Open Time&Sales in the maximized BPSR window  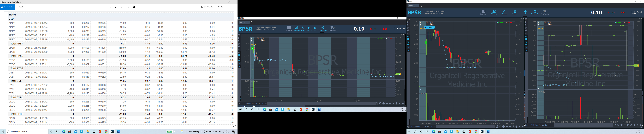[535, 12]
